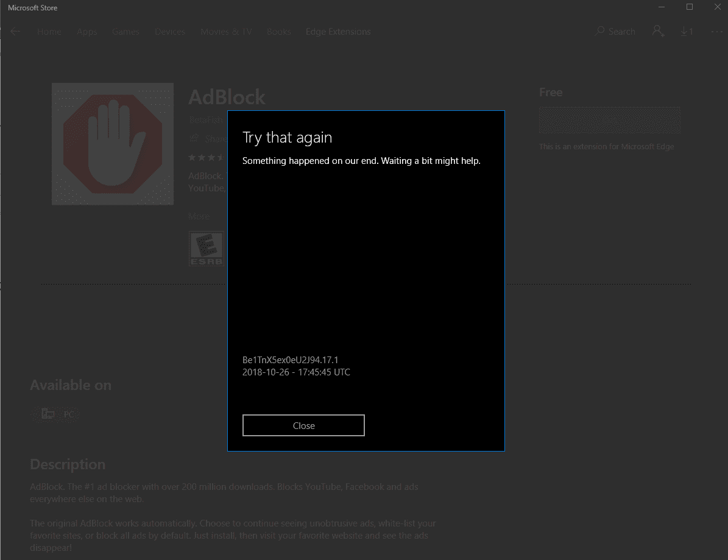Close the Microsoft Store window
This screenshot has height=560, width=728.
[x=717, y=7]
